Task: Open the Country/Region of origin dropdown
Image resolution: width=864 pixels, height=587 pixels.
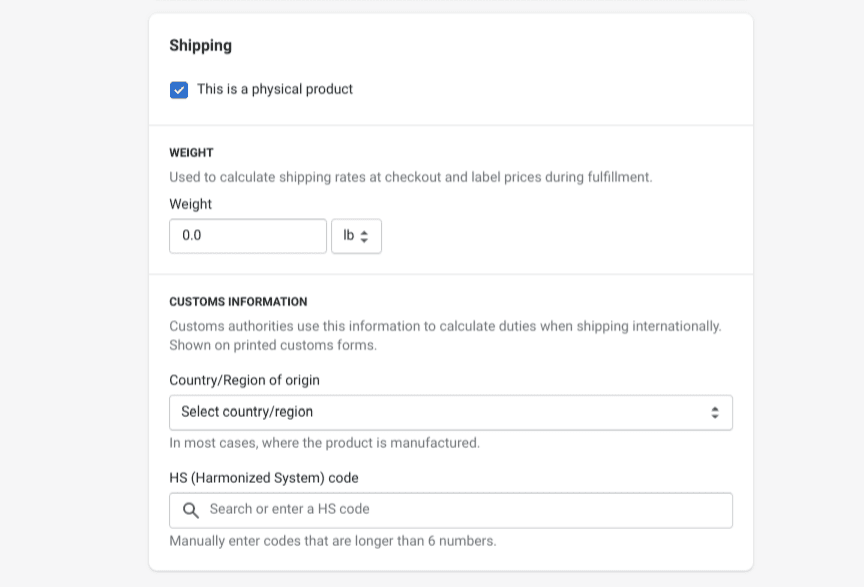Action: click(450, 412)
